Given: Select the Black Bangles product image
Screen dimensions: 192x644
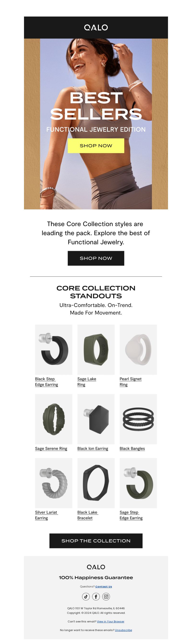Looking at the screenshot, I should [x=138, y=419].
